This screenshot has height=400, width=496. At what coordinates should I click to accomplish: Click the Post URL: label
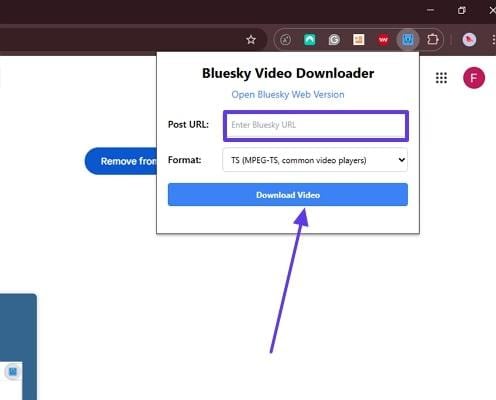pos(188,125)
